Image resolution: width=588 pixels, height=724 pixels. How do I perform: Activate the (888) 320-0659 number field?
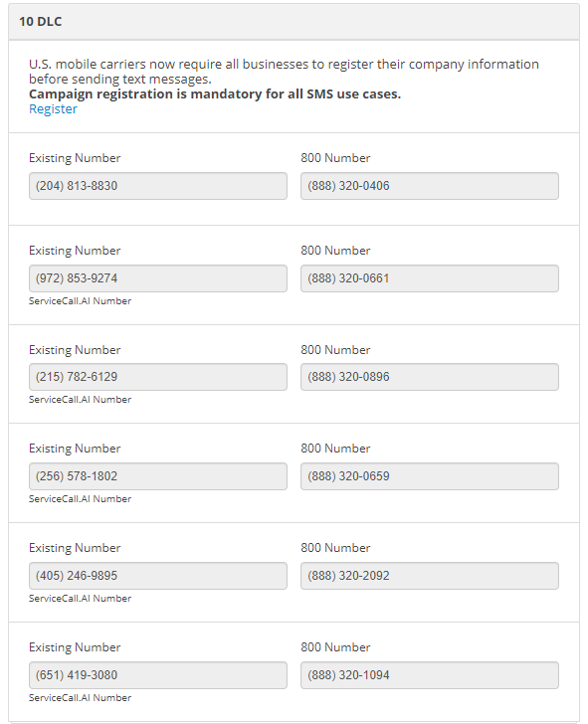coord(430,476)
